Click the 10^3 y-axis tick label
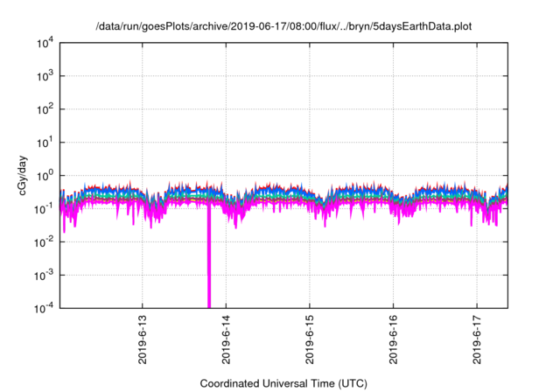Viewport: 560px width, 392px height. tap(45, 76)
